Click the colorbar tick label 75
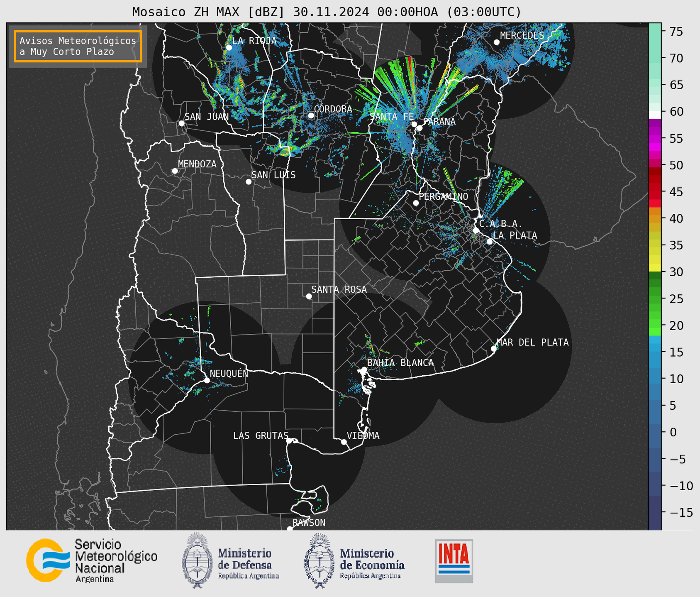 click(x=676, y=32)
